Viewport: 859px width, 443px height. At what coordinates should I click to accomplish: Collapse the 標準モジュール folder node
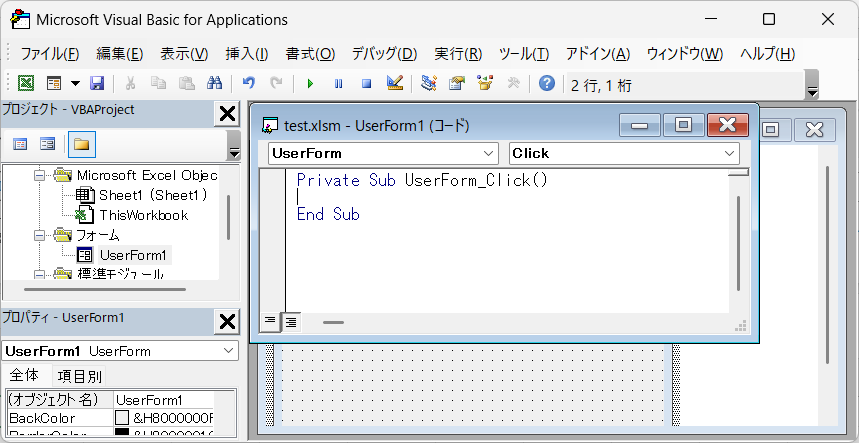pyautogui.click(x=39, y=274)
